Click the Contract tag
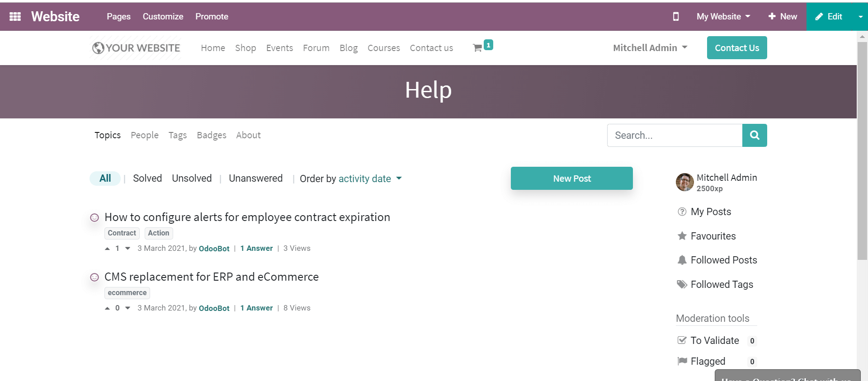868x381 pixels. [x=122, y=233]
